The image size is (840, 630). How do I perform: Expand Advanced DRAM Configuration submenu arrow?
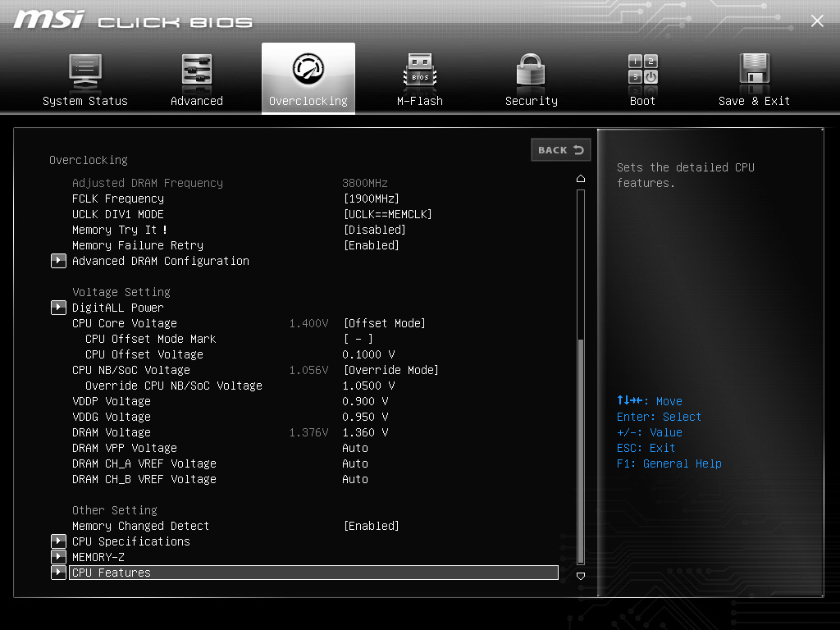click(58, 261)
